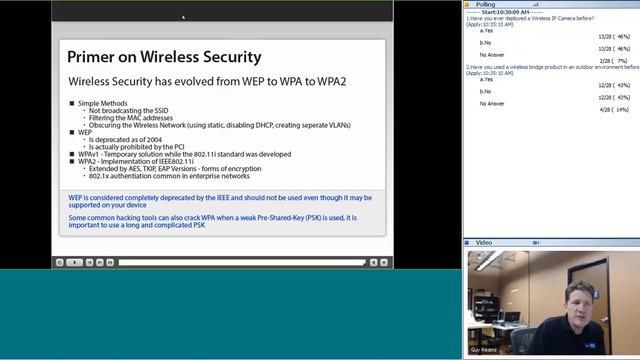Skip forward with the fast-forward button
640x360 pixels.
(110, 262)
